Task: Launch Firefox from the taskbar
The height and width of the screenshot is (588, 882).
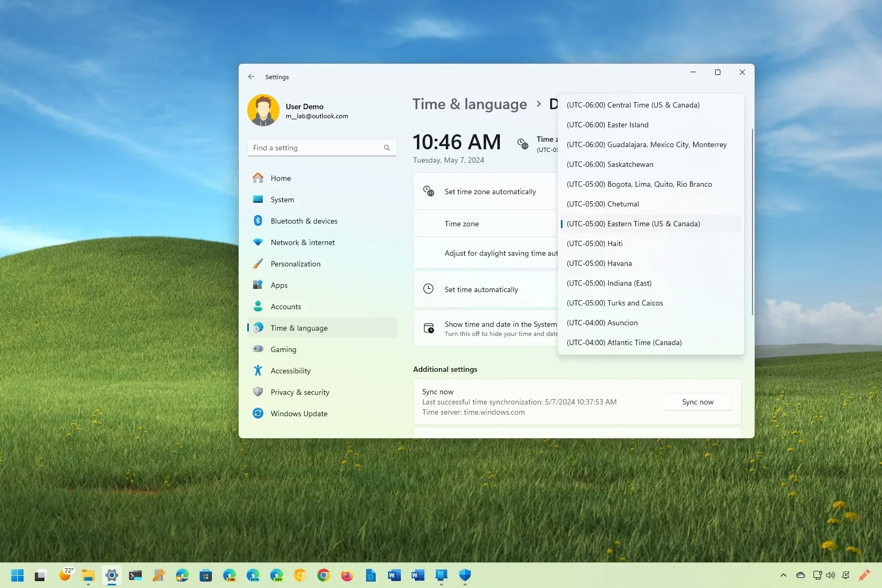Action: 347,575
